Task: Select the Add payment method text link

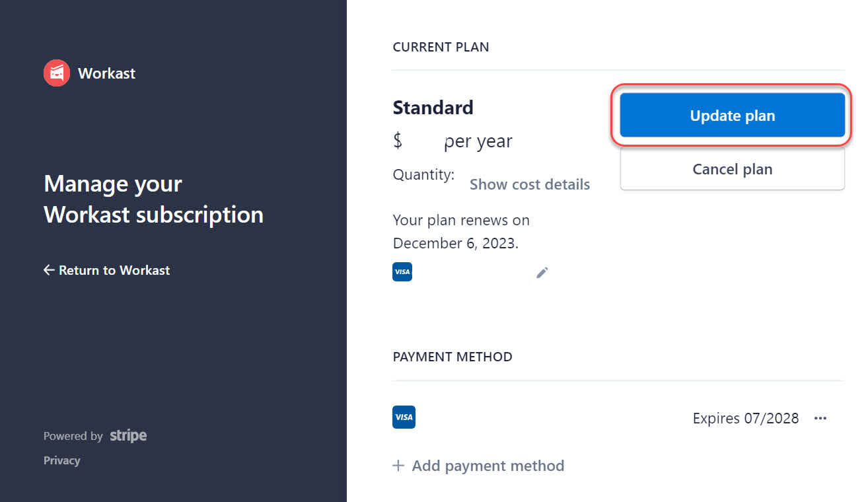Action: (488, 466)
